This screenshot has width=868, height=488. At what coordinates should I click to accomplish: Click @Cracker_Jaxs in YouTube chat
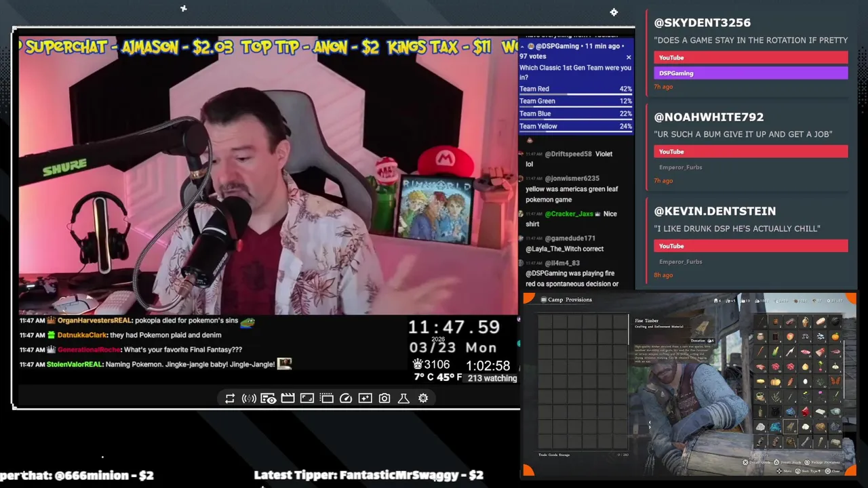coord(569,214)
